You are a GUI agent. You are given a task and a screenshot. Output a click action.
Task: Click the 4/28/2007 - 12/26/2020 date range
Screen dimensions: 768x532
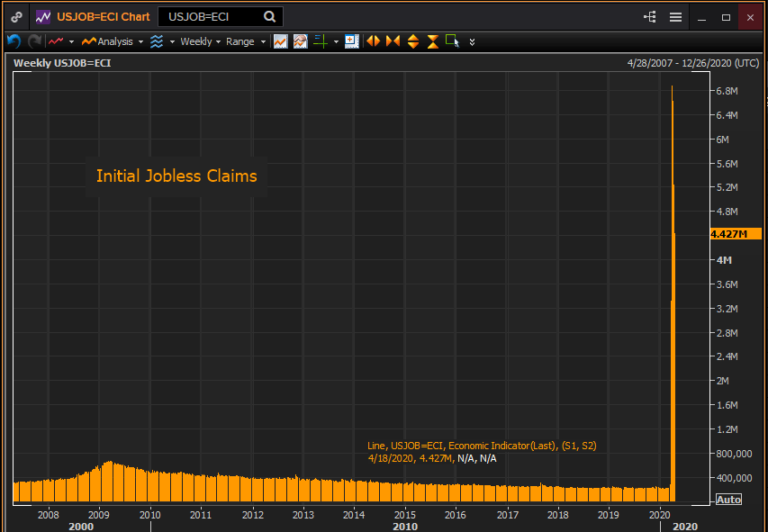(693, 63)
